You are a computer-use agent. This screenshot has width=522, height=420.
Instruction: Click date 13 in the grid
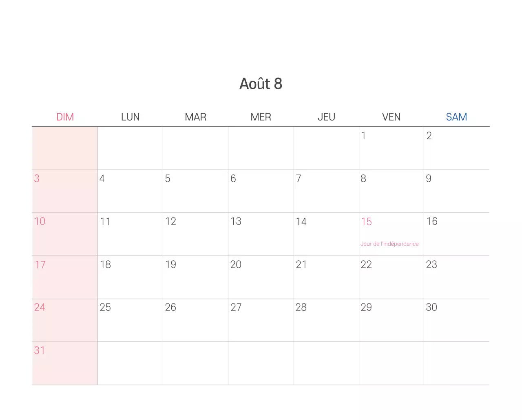[x=261, y=234]
